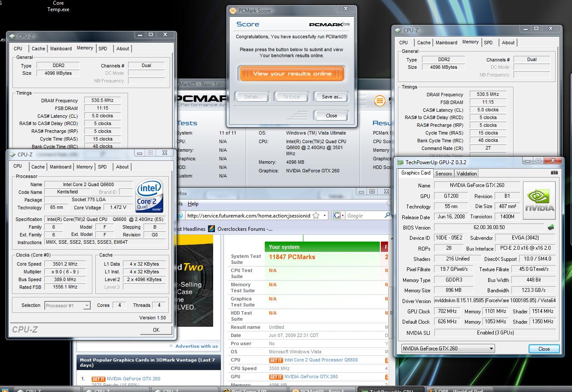Close the PCMark Score dialog with Close button
The width and height of the screenshot is (572, 392).
tap(331, 116)
